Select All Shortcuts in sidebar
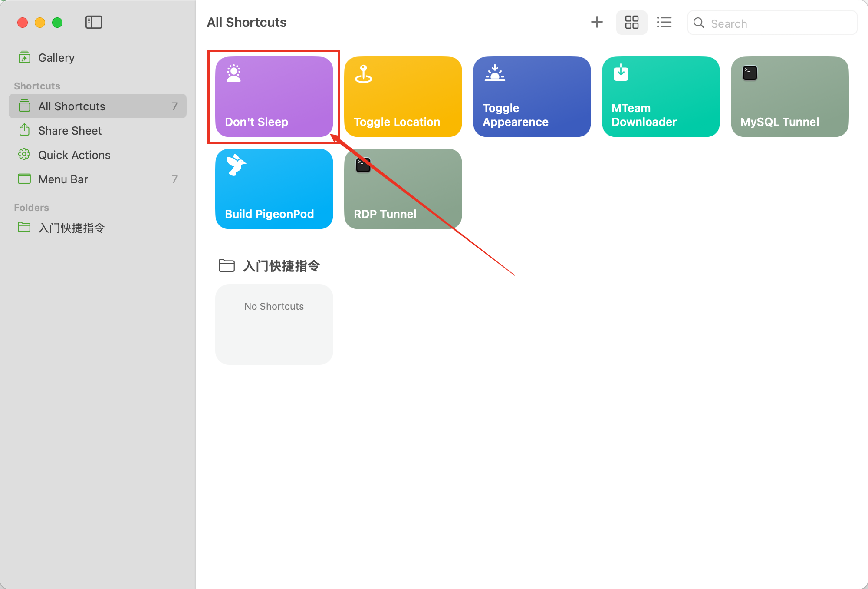The width and height of the screenshot is (868, 589). click(72, 106)
